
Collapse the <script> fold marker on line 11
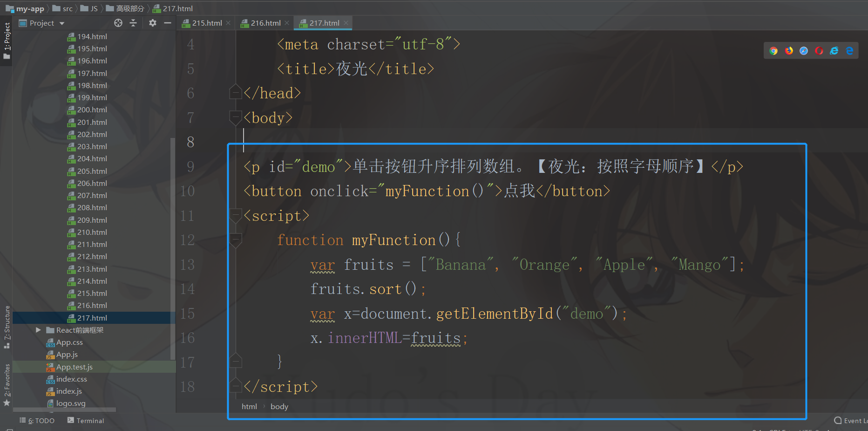coord(236,215)
